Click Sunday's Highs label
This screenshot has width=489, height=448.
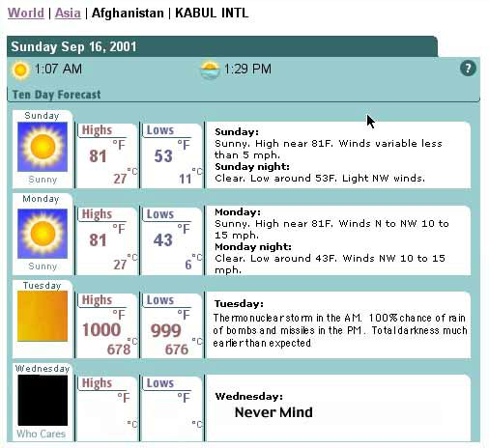[x=97, y=130]
